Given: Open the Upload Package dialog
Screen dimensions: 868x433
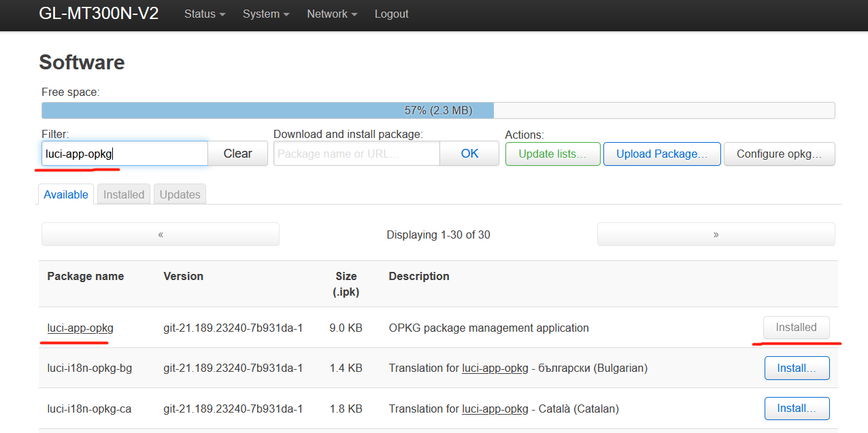Looking at the screenshot, I should (x=661, y=154).
